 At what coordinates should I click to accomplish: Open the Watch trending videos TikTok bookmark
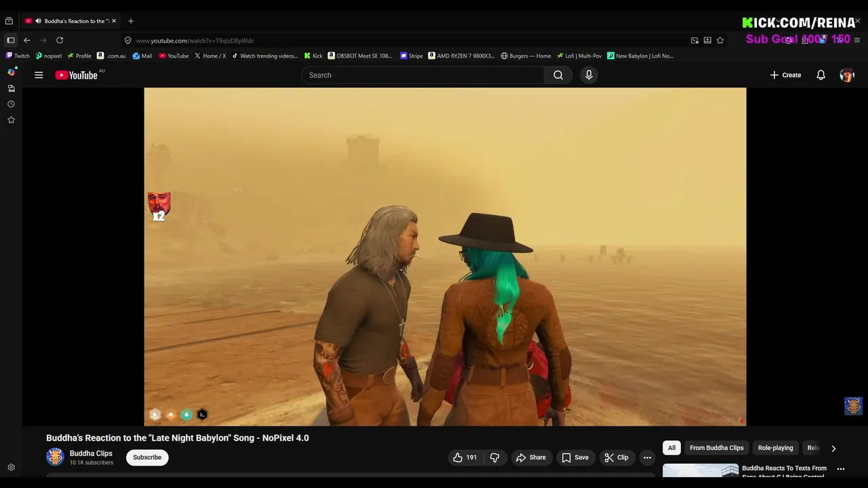[x=265, y=56]
